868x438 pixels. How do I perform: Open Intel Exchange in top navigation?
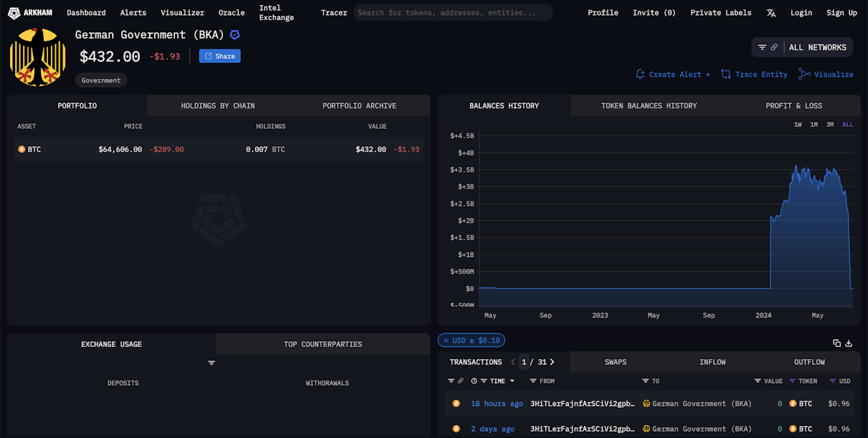tap(277, 13)
